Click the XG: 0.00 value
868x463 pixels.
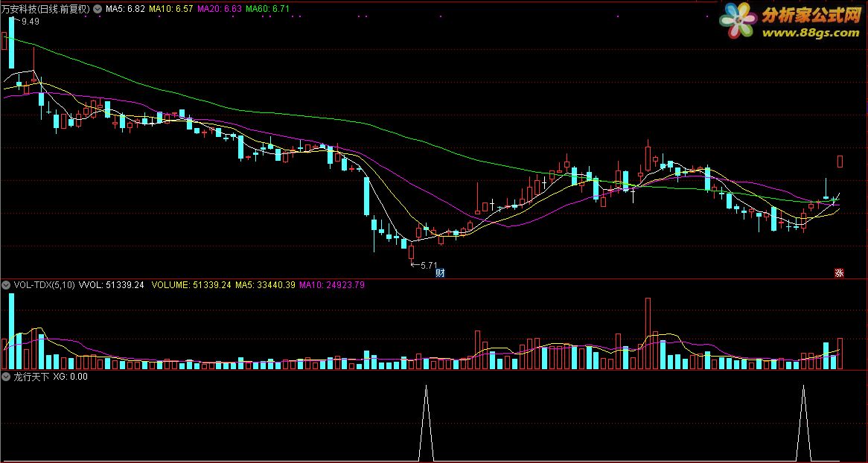tap(70, 377)
